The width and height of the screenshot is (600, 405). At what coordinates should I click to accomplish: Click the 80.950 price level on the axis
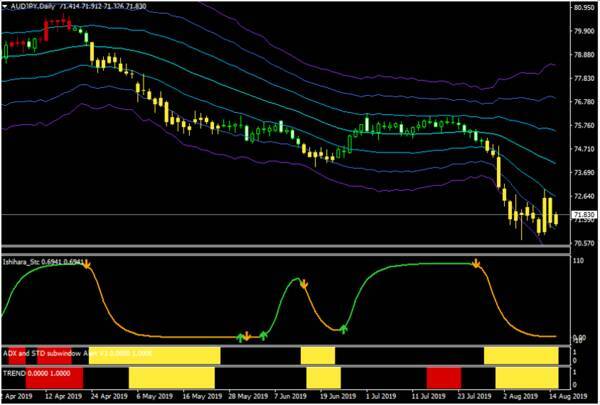pos(583,8)
